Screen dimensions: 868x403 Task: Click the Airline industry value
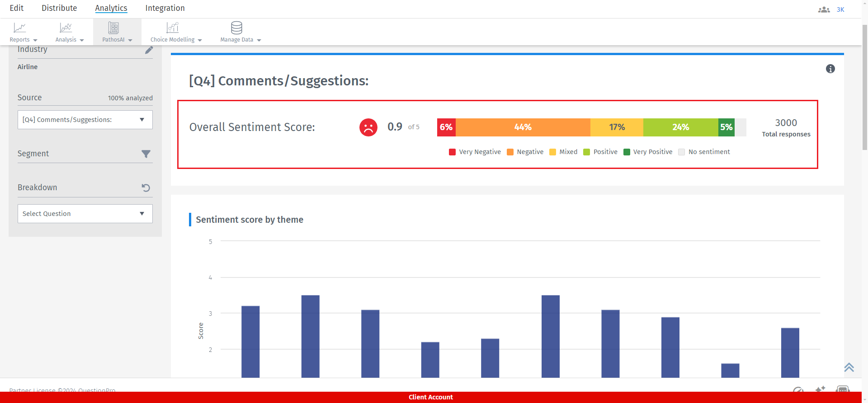point(28,67)
